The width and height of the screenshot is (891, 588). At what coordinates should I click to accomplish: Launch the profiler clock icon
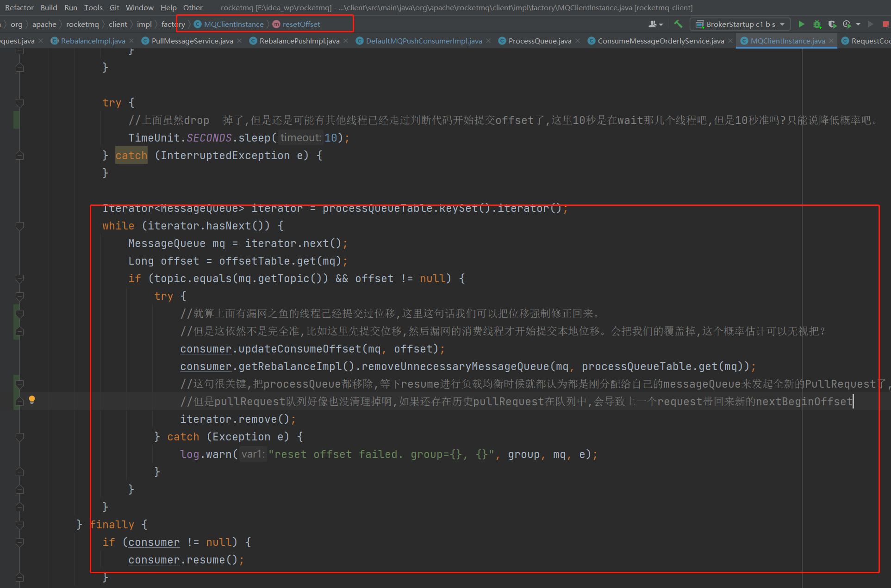pyautogui.click(x=846, y=24)
